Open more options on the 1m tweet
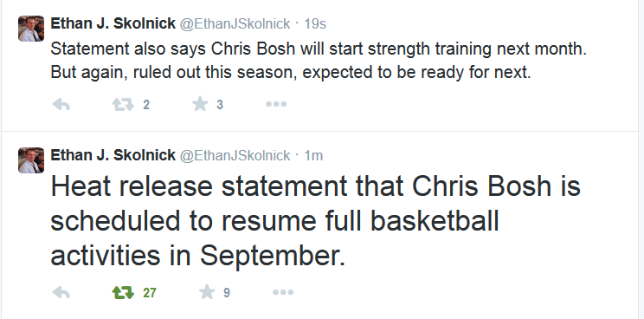 pyautogui.click(x=283, y=292)
